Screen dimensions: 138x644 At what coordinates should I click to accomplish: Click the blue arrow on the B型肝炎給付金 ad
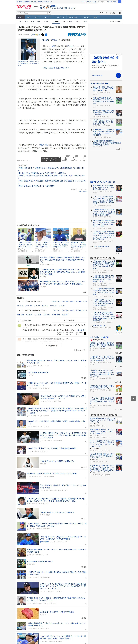(118, 75)
